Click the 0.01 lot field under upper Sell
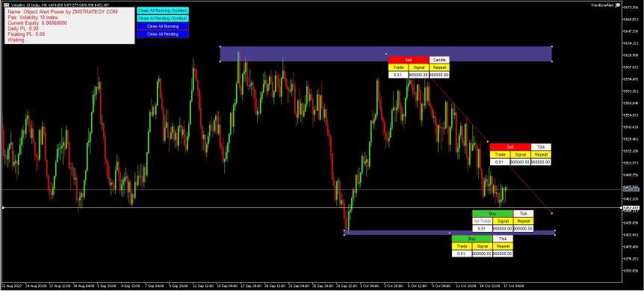Viewport: 644px width, 291px height. click(398, 76)
